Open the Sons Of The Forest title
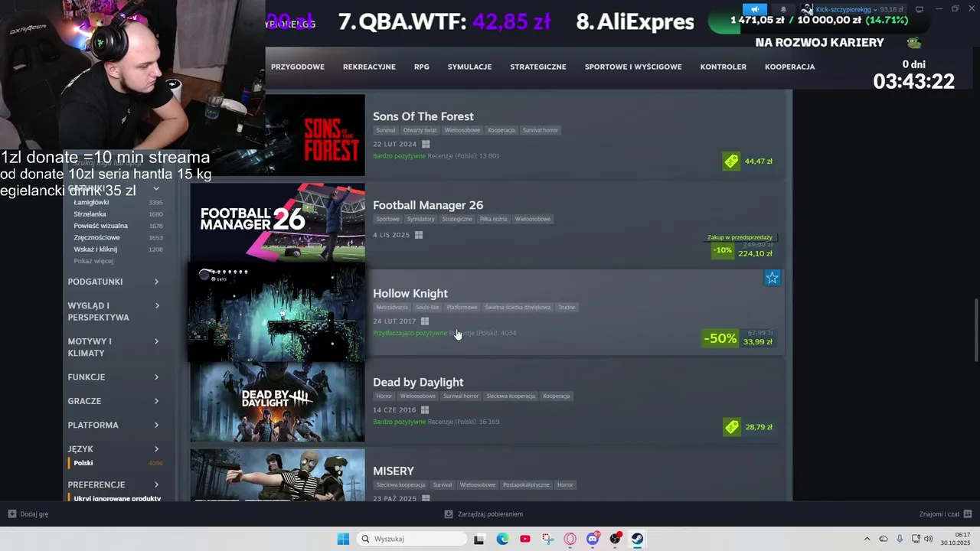 [x=423, y=116]
